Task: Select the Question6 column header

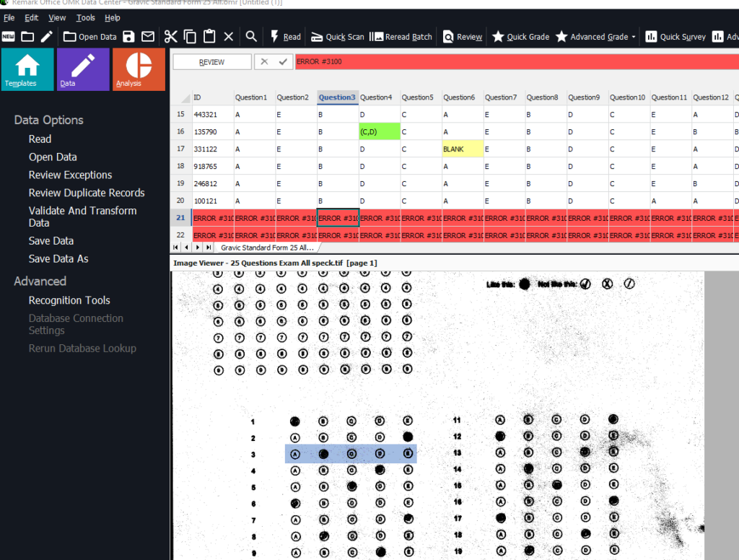Action: tap(463, 97)
